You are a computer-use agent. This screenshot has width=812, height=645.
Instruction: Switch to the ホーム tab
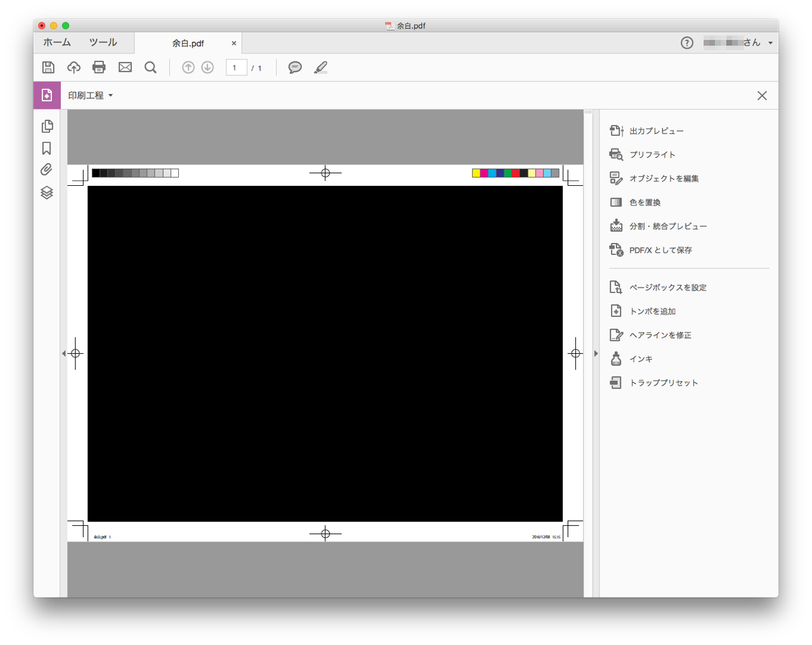[57, 42]
